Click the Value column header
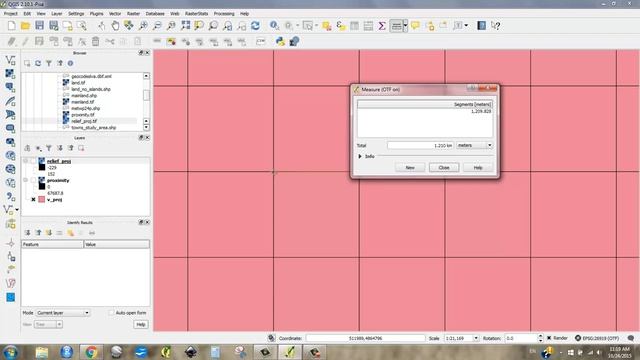 117,244
